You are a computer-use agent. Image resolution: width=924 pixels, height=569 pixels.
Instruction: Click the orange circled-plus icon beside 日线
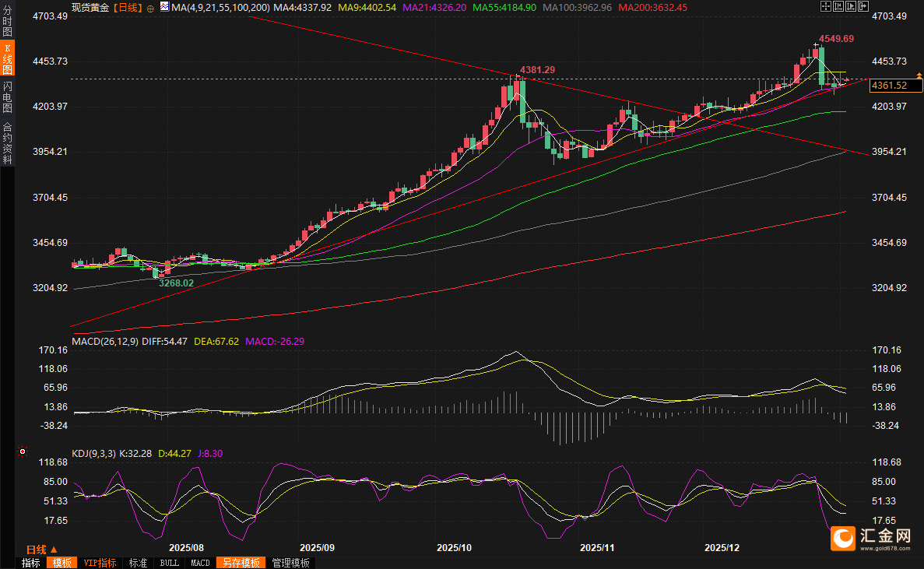coord(150,7)
